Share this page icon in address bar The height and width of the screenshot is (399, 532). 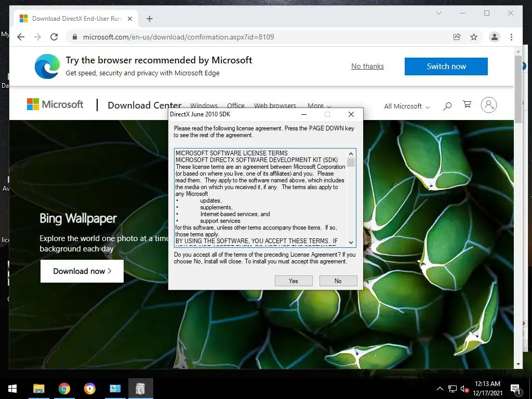coord(457,37)
